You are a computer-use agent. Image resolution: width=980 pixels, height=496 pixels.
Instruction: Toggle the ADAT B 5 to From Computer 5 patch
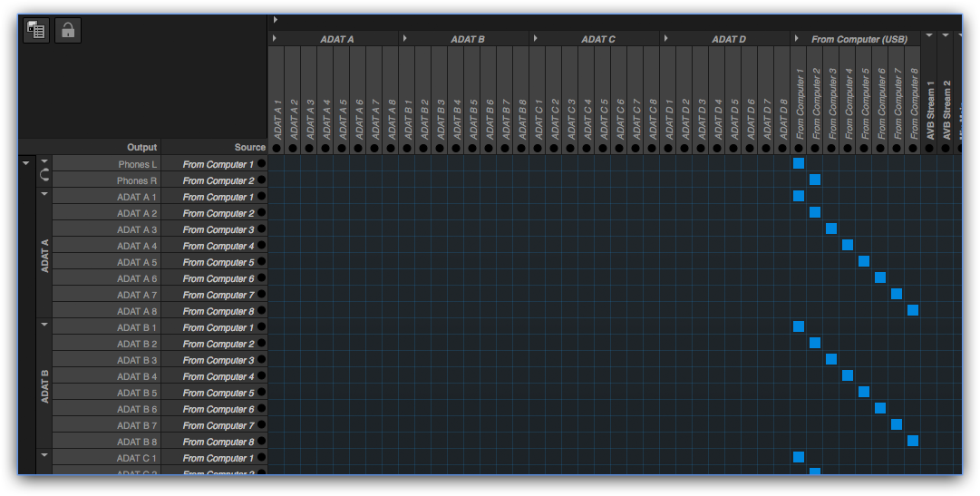tap(864, 392)
